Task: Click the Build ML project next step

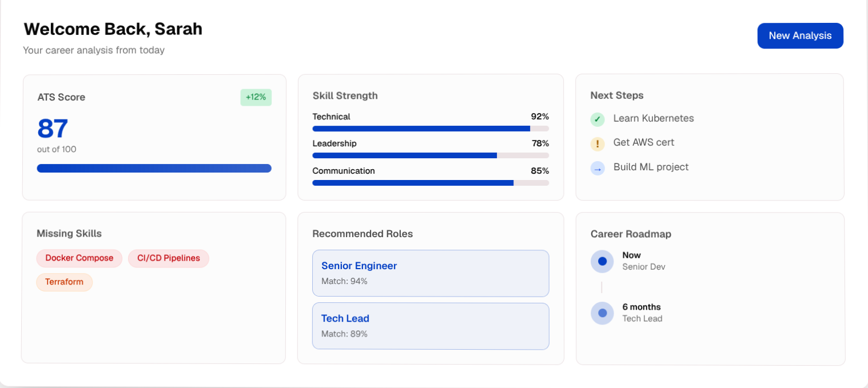Action: 651,167
